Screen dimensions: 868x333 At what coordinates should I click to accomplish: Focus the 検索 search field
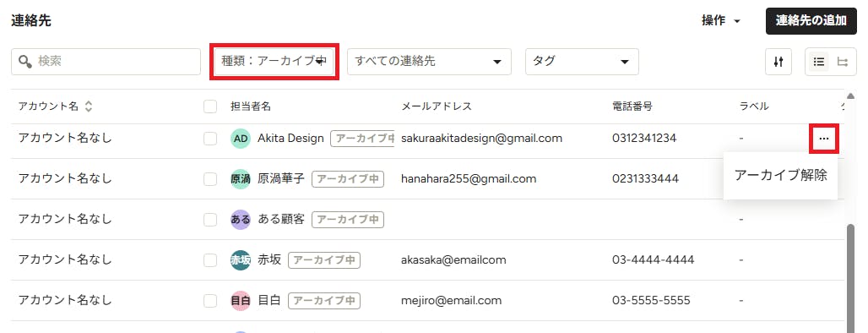[x=106, y=62]
